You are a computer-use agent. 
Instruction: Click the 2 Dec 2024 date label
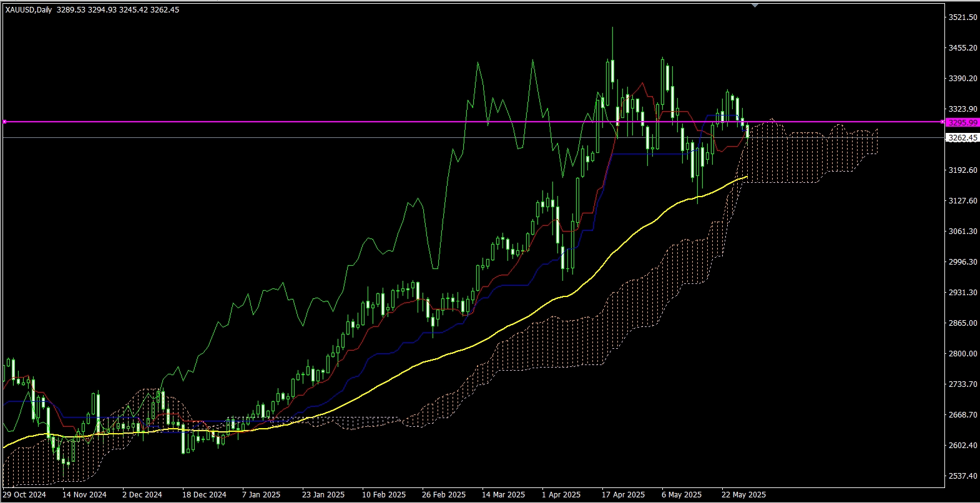coord(142,495)
